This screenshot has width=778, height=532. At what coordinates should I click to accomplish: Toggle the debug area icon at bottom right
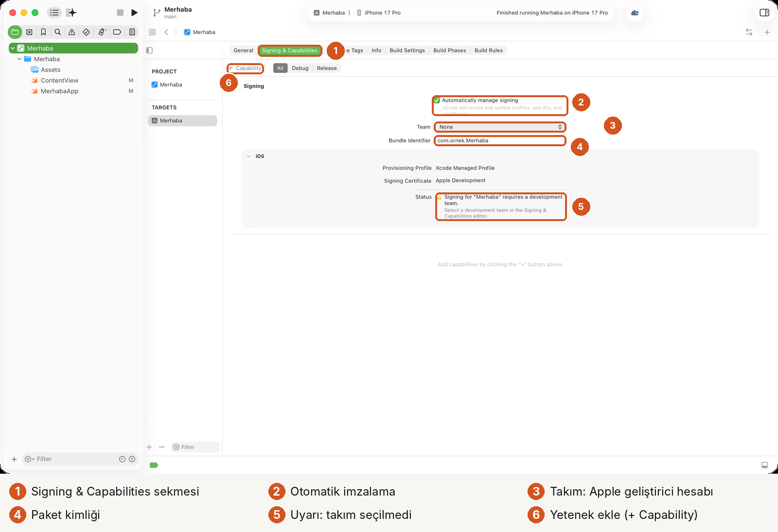[x=764, y=465]
